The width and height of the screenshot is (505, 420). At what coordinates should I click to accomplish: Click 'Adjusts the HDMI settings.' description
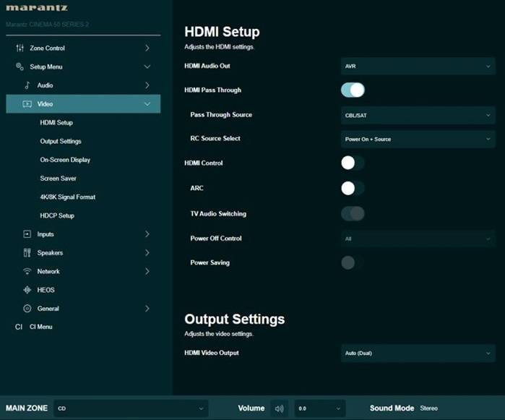(x=219, y=47)
